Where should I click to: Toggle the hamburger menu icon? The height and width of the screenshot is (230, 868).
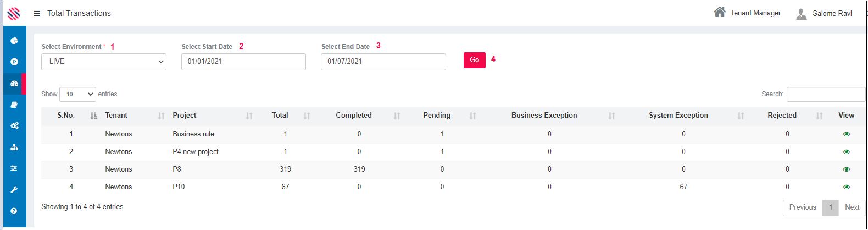pyautogui.click(x=37, y=14)
